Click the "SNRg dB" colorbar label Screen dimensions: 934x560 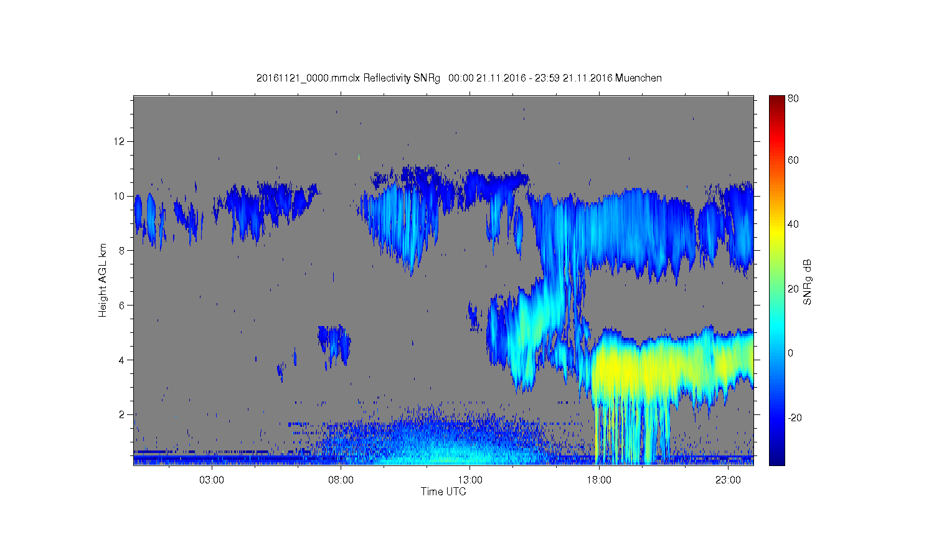[x=808, y=282]
